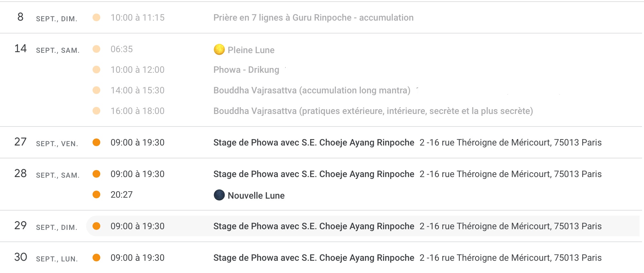Open highlighted Stage de Phowa on 29 Sept
The width and height of the screenshot is (644, 273).
(314, 226)
